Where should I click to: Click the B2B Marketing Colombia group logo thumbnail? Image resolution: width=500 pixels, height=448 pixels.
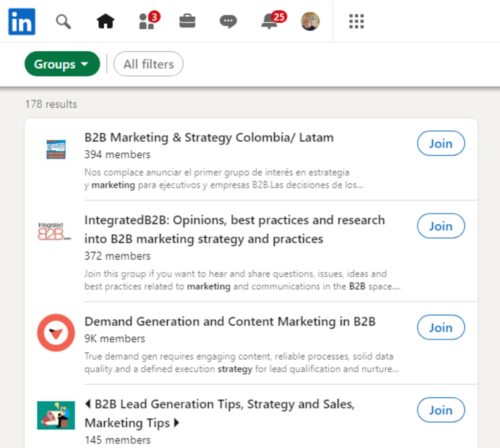click(56, 149)
